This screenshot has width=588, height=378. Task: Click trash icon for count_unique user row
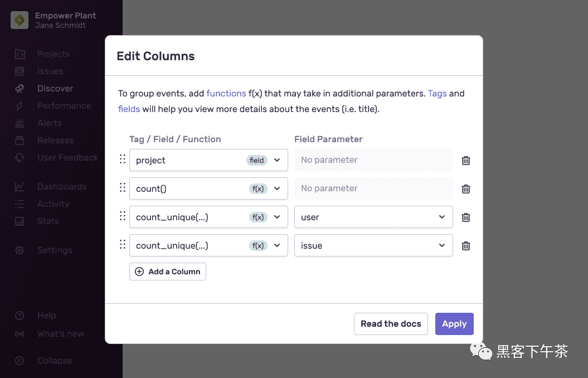[466, 217]
